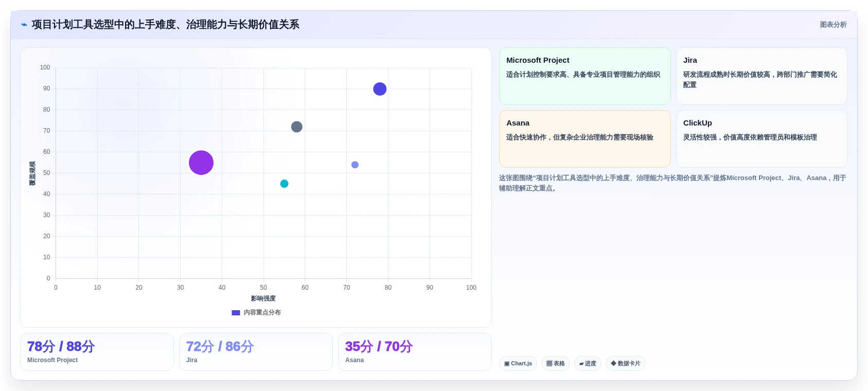Click the Microsoft Project card description text
The height and width of the screenshot is (391, 868).
(583, 75)
